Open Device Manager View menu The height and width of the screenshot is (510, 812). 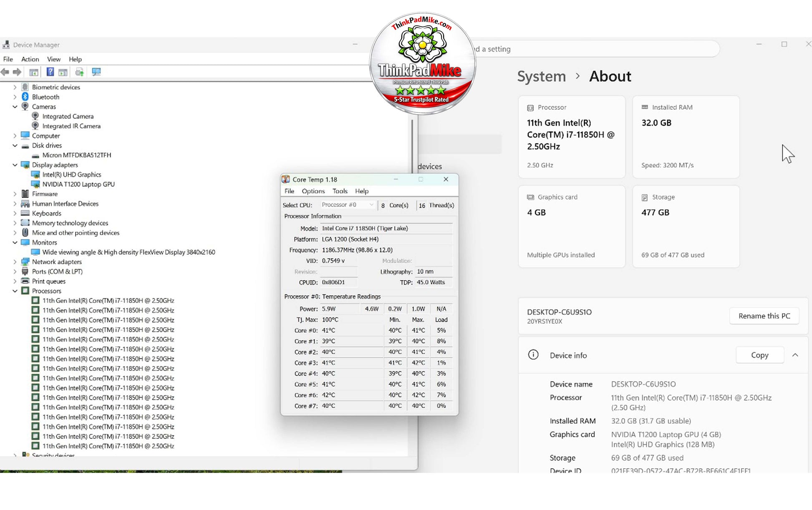54,59
